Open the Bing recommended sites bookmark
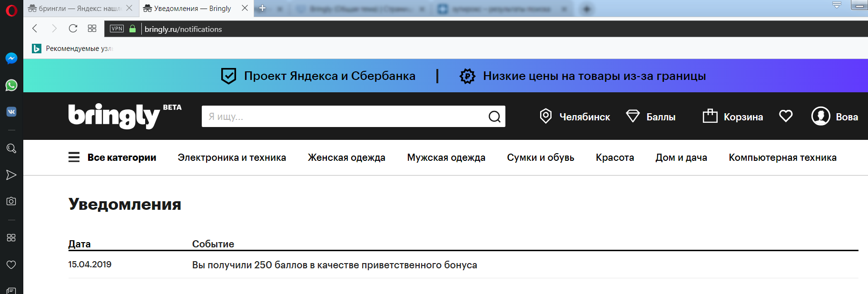This screenshot has height=294, width=868. click(x=72, y=49)
